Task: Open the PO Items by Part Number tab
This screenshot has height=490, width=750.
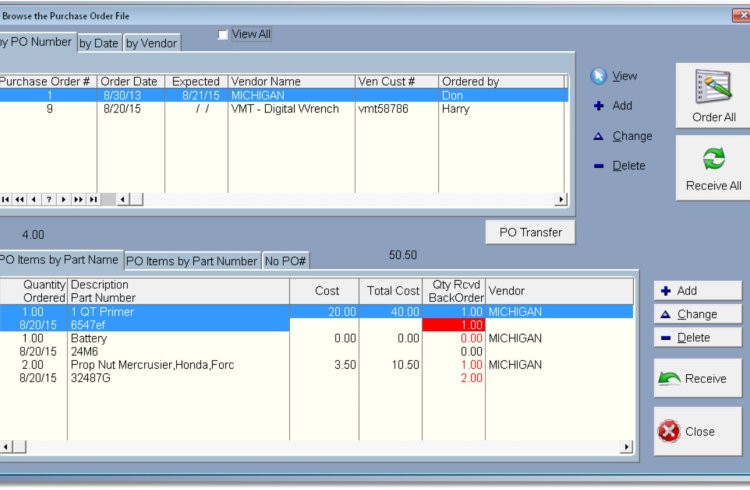Action: click(191, 261)
